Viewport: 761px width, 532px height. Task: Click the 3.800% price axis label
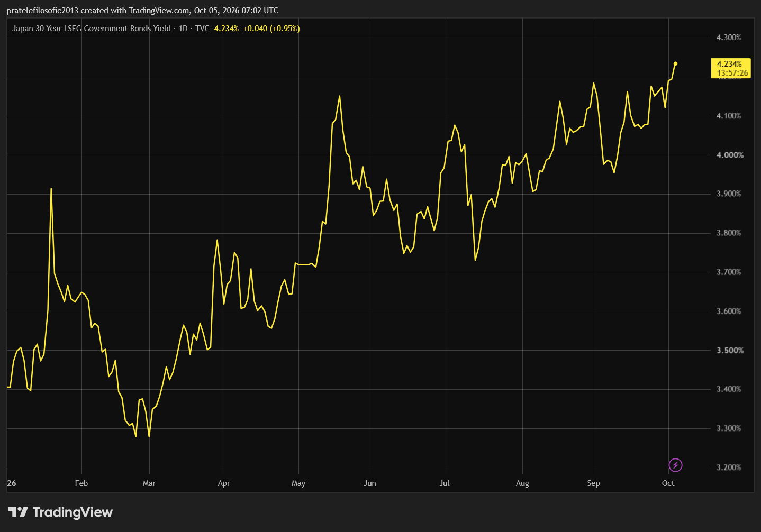tap(729, 233)
